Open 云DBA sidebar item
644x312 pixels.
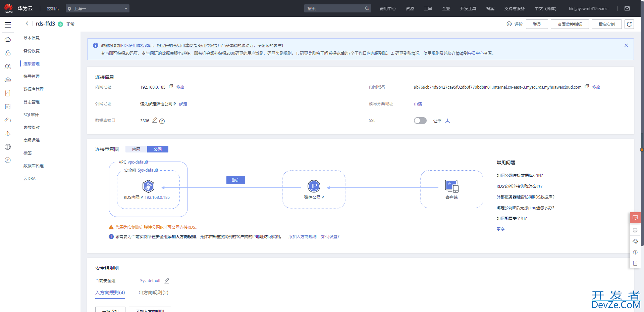click(30, 179)
